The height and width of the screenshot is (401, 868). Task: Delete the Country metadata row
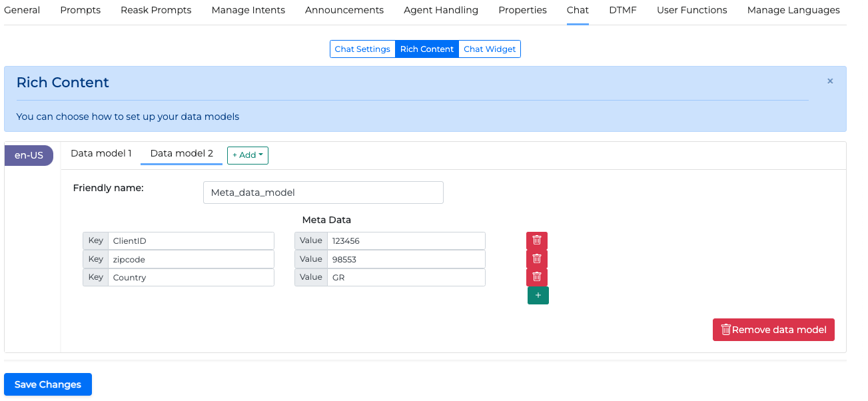click(536, 277)
